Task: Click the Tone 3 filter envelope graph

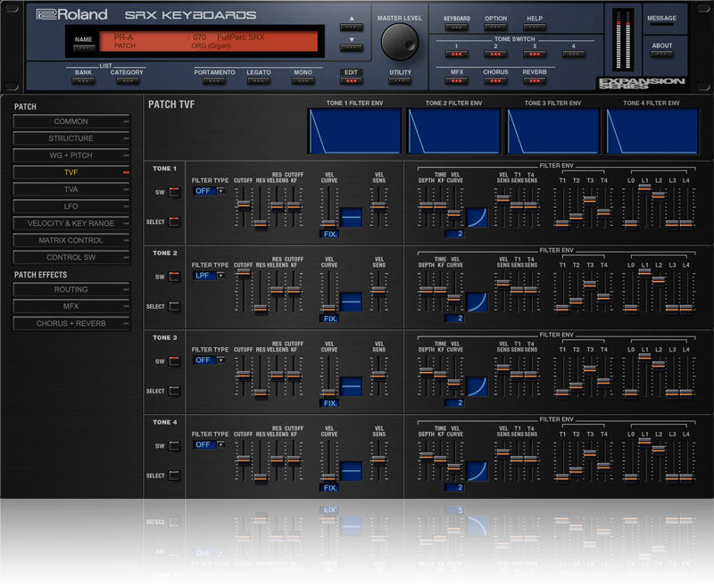Action: 552,131
